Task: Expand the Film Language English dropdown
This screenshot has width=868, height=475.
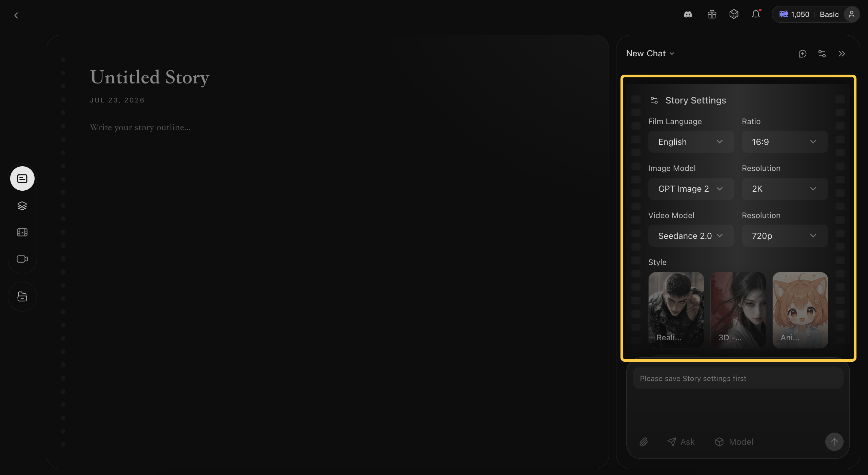Action: point(691,142)
